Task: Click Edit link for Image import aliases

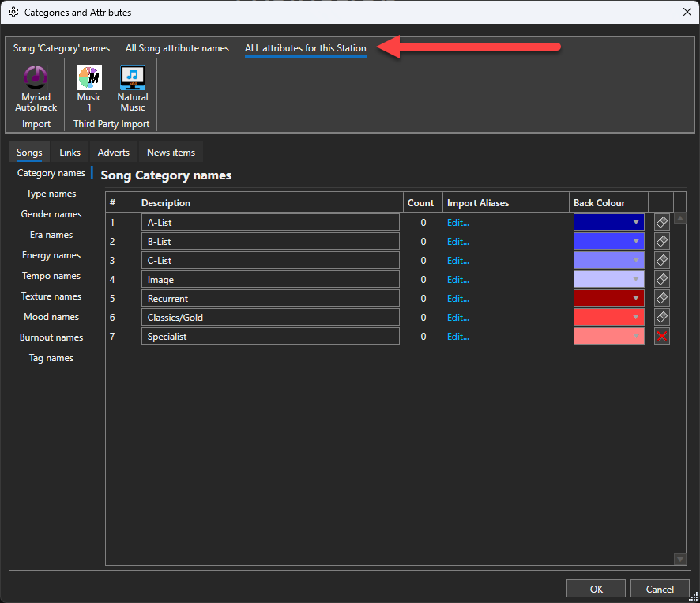Action: click(458, 280)
